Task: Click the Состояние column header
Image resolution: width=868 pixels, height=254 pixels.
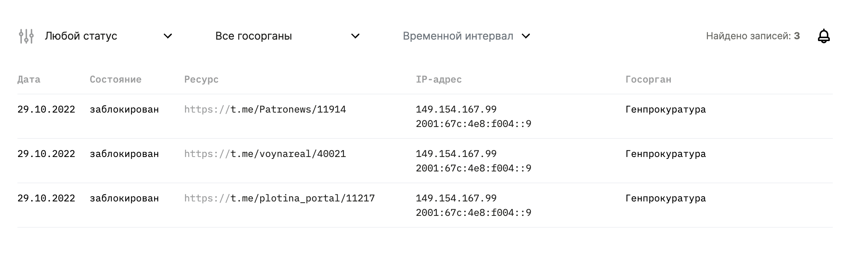Action: pos(115,79)
